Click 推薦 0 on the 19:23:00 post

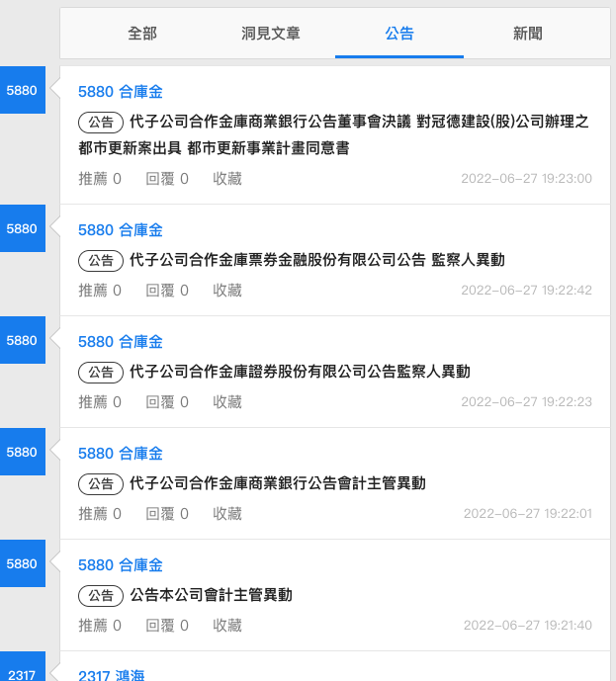point(100,179)
